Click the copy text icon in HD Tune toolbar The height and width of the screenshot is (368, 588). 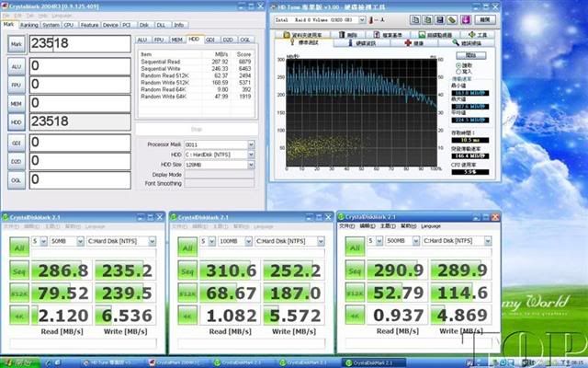click(414, 20)
